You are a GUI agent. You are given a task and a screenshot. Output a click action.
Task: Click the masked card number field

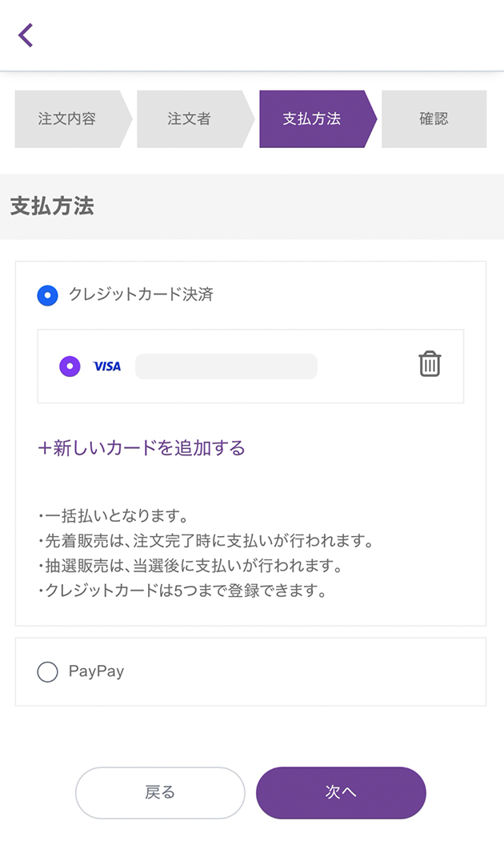pyautogui.click(x=226, y=366)
